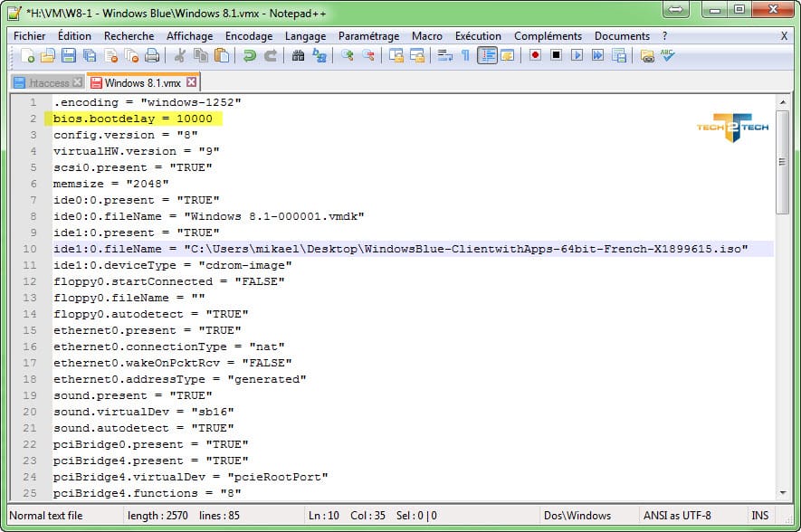The width and height of the screenshot is (801, 532).
Task: Click the New file toolbar icon
Action: pyautogui.click(x=27, y=56)
